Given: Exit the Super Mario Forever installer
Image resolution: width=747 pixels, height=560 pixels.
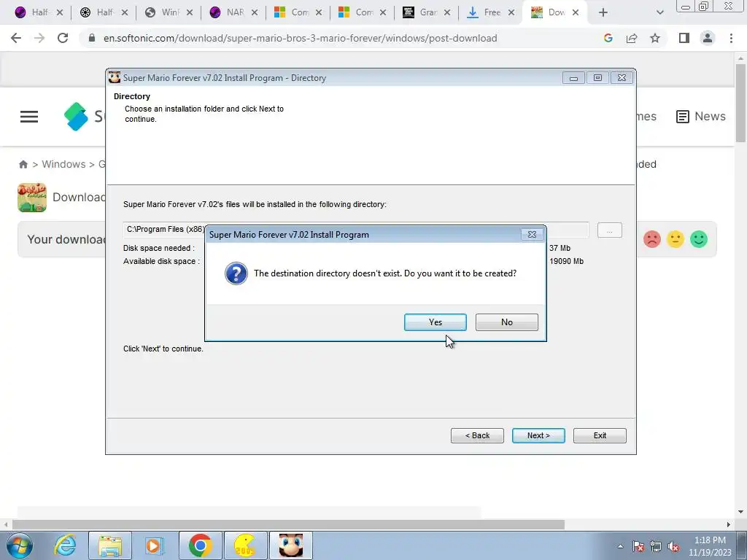Looking at the screenshot, I should coord(600,435).
